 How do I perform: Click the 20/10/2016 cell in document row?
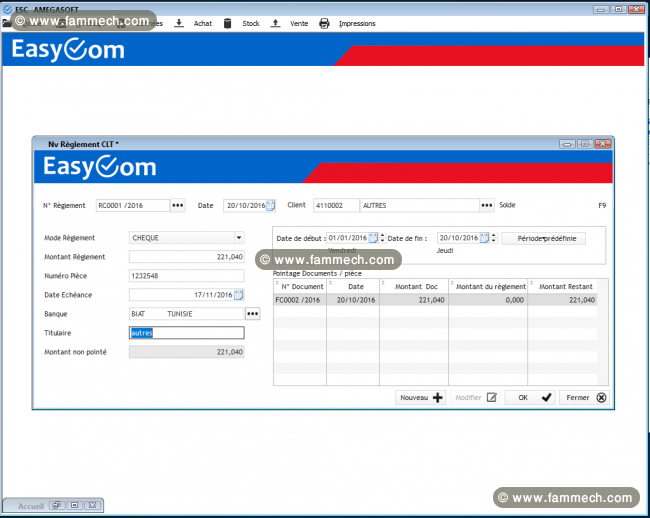(353, 300)
